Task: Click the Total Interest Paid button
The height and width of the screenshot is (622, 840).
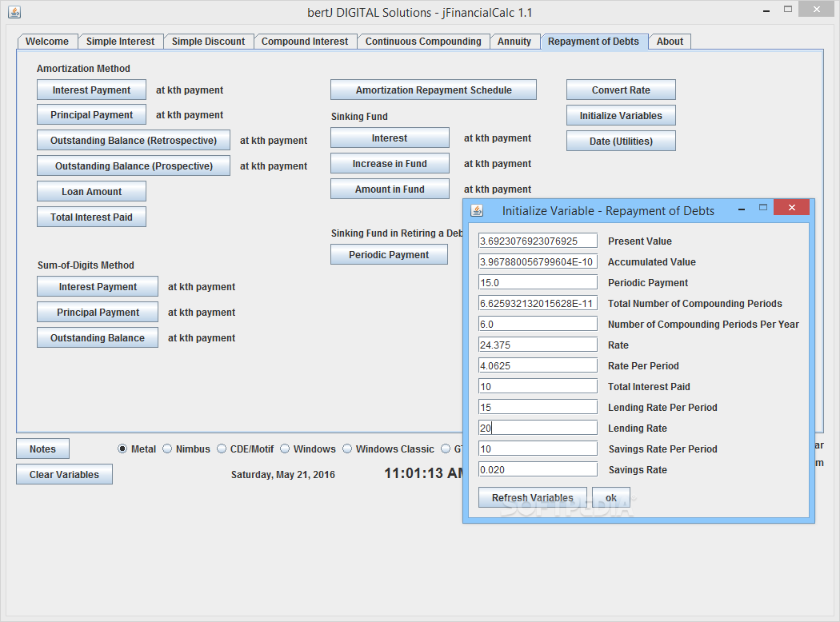Action: click(x=92, y=217)
